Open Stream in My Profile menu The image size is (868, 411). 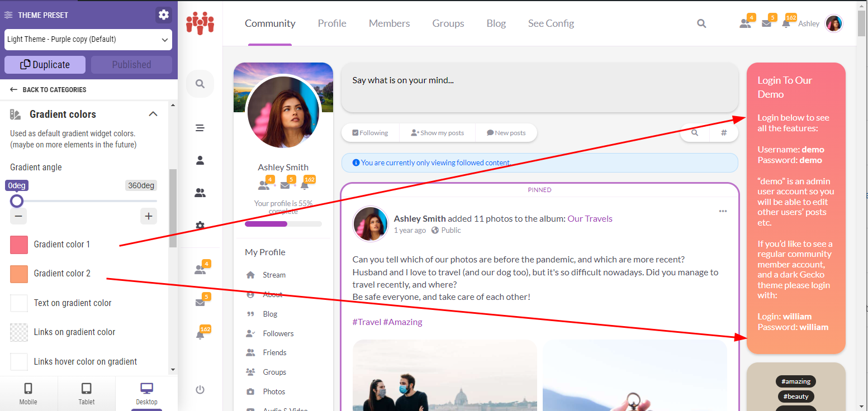pyautogui.click(x=274, y=275)
